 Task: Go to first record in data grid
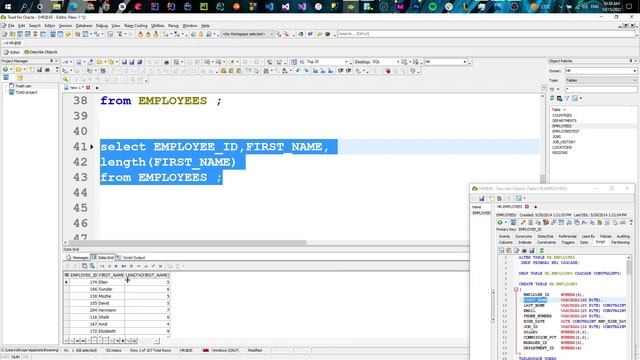pyautogui.click(x=102, y=266)
